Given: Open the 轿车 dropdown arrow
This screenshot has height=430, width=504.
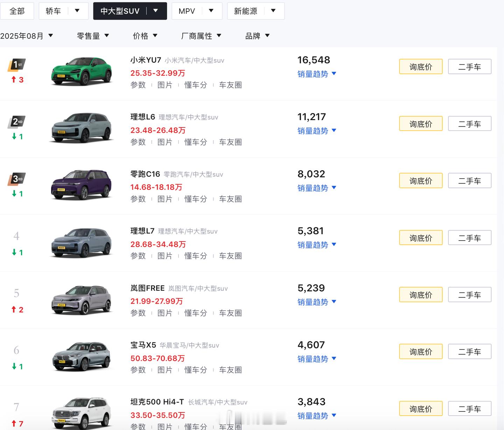Looking at the screenshot, I should pyautogui.click(x=77, y=11).
